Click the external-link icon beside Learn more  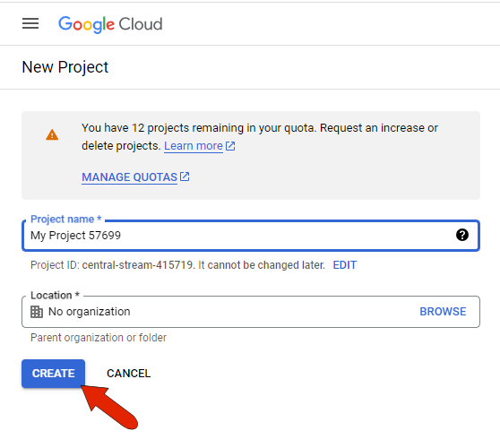coord(230,146)
